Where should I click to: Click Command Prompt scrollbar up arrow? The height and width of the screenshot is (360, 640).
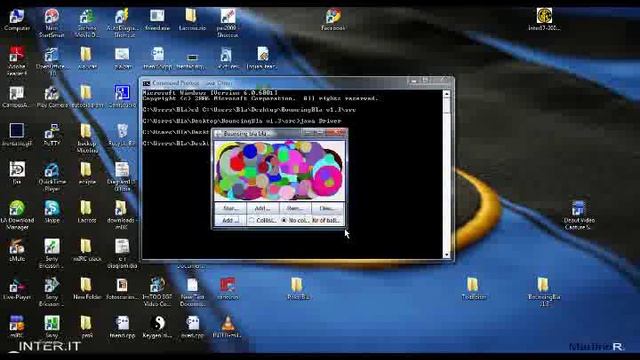click(447, 94)
